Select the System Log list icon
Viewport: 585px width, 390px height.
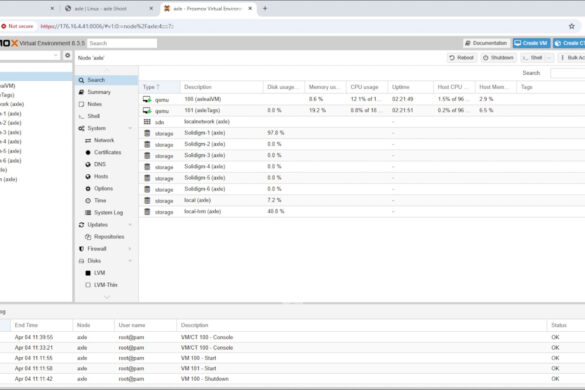coord(88,212)
